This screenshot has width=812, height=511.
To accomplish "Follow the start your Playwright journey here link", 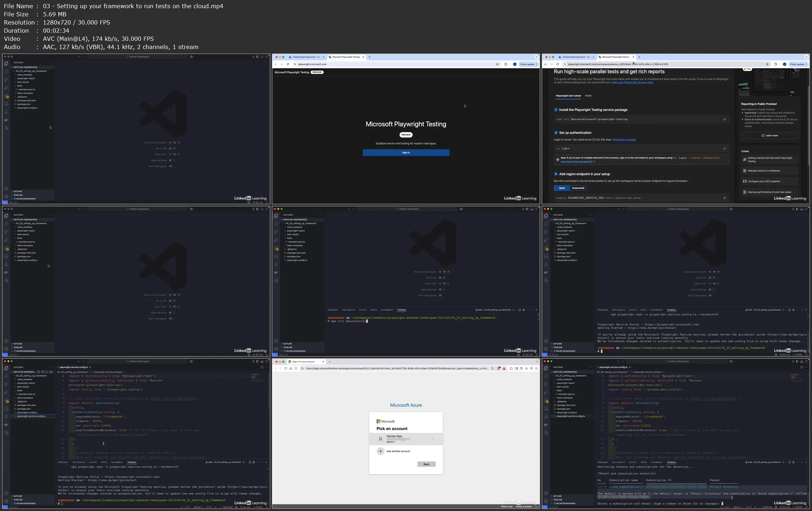I will coord(632,82).
